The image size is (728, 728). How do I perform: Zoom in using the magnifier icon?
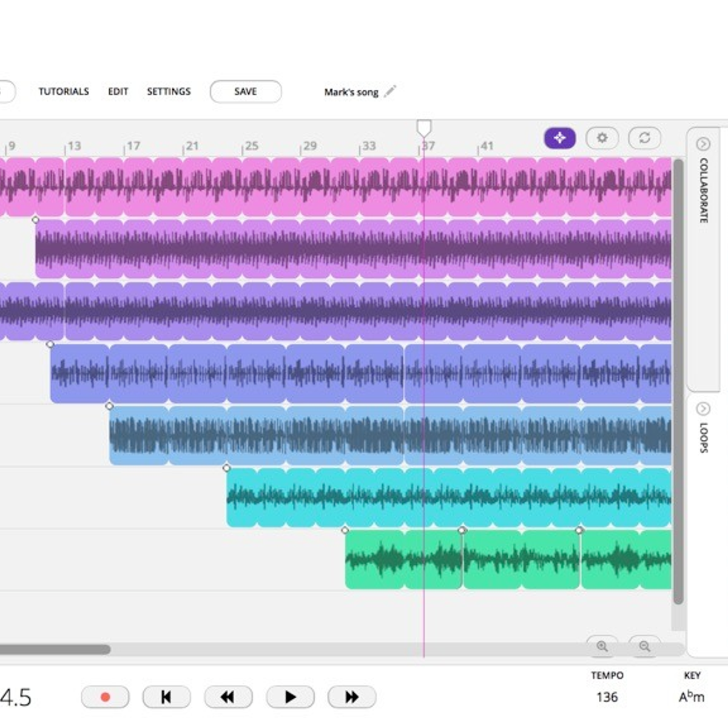coord(602,647)
